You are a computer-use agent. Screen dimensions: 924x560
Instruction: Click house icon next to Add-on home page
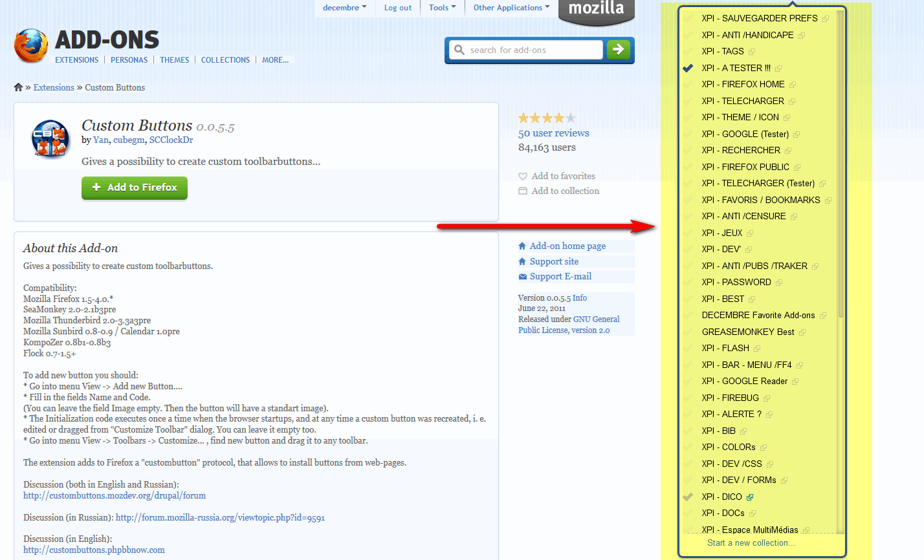[x=522, y=246]
